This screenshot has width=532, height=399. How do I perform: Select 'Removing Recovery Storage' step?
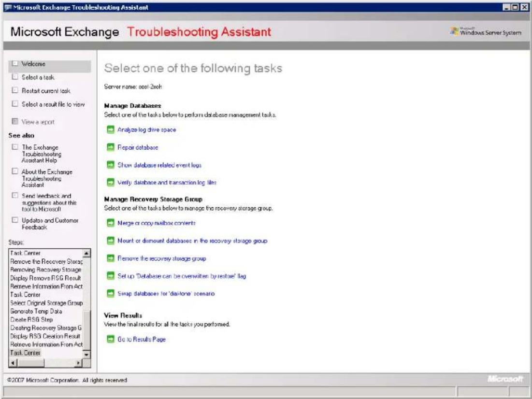[46, 270]
